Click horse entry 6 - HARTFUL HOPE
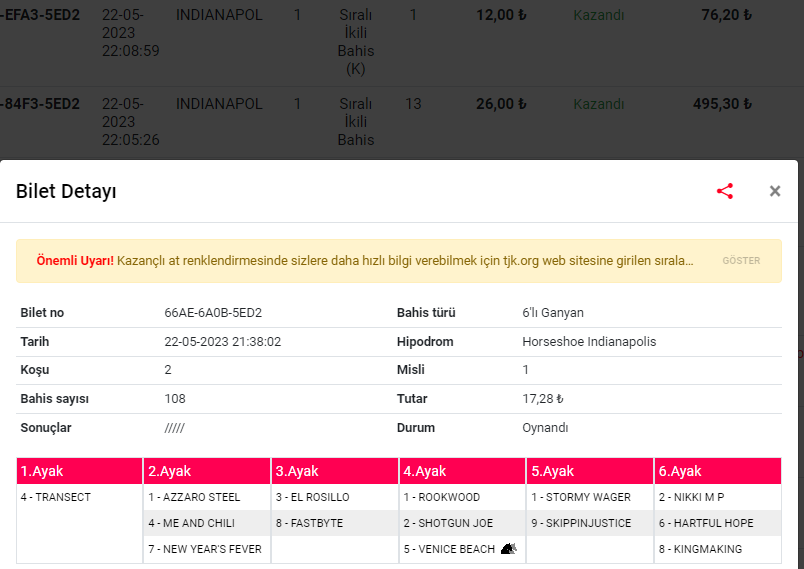Image resolution: width=804 pixels, height=569 pixels. pos(706,523)
